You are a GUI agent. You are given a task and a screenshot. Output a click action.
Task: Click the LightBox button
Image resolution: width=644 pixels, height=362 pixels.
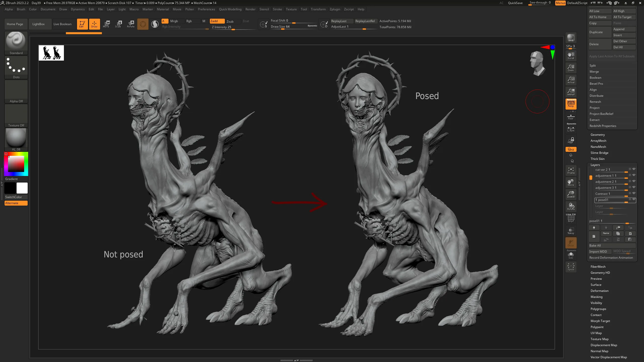(x=38, y=24)
